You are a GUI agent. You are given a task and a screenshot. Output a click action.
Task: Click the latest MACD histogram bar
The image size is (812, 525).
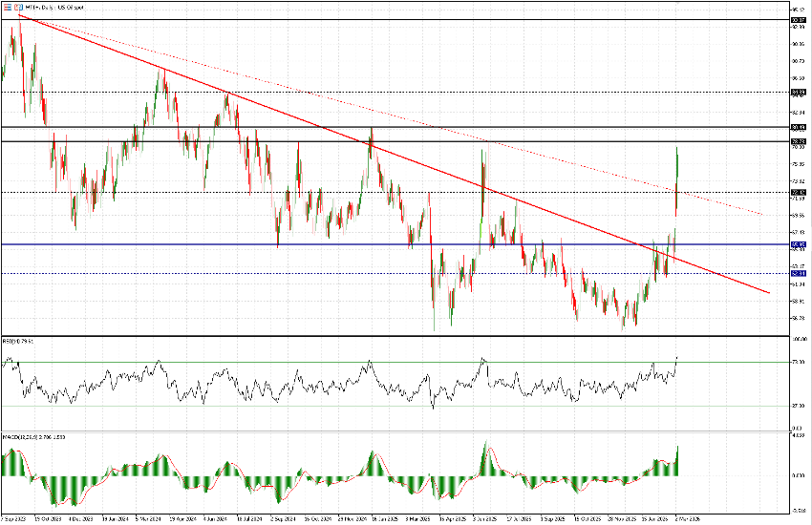coord(677,461)
